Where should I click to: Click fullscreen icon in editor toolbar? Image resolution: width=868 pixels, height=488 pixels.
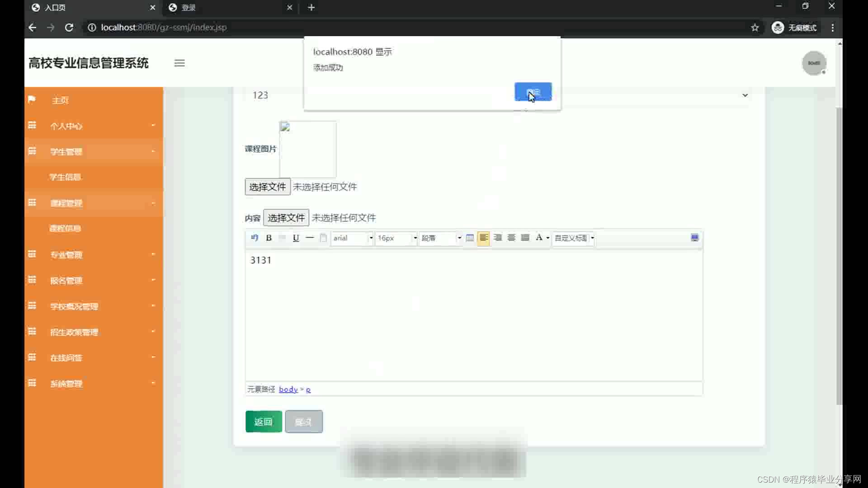pos(694,238)
